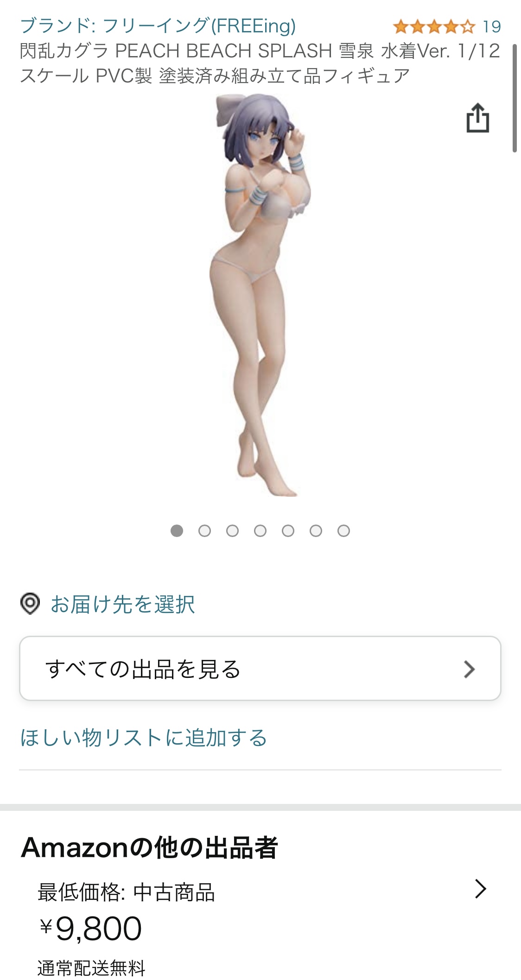
Task: Select the fourth image carousel dot
Action: coord(260,531)
